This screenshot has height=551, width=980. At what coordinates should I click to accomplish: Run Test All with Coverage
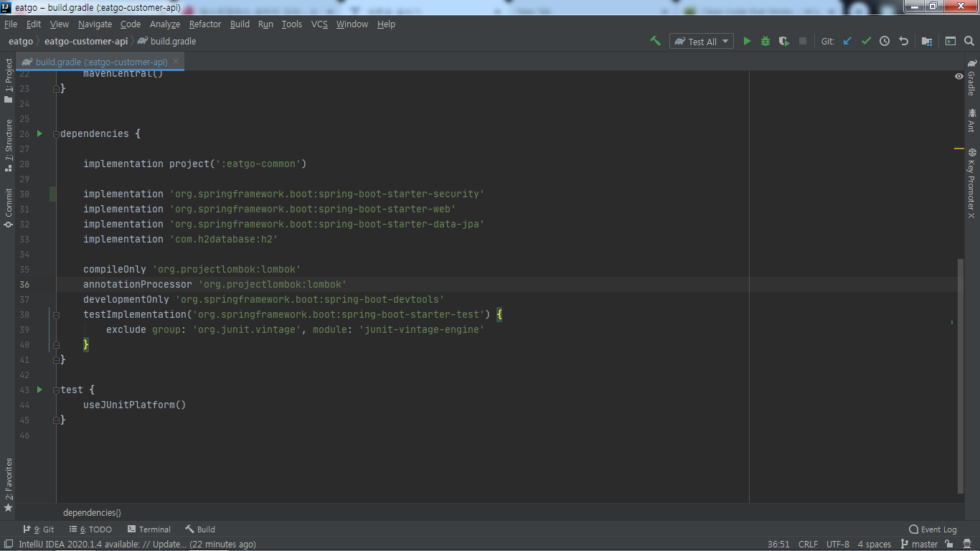[784, 41]
